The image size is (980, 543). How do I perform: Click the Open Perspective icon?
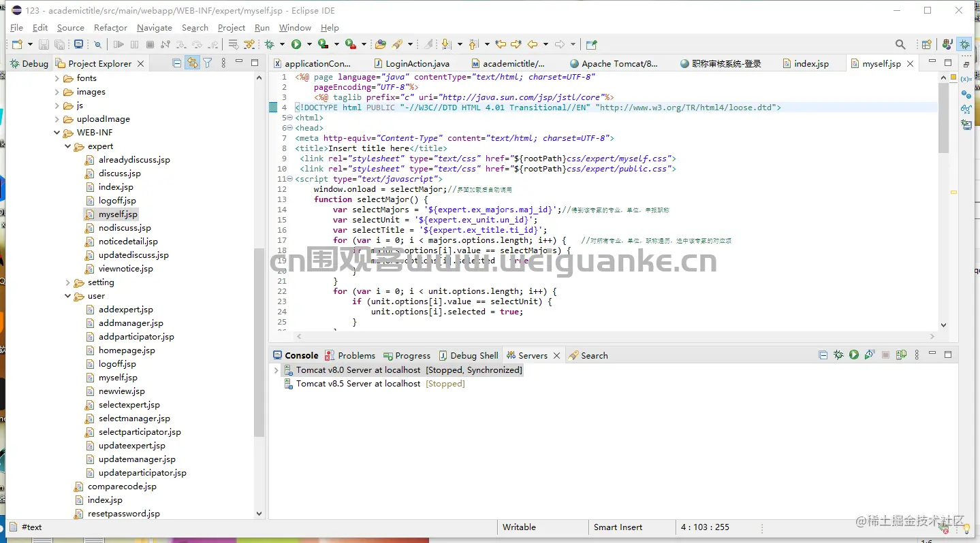pyautogui.click(x=926, y=44)
